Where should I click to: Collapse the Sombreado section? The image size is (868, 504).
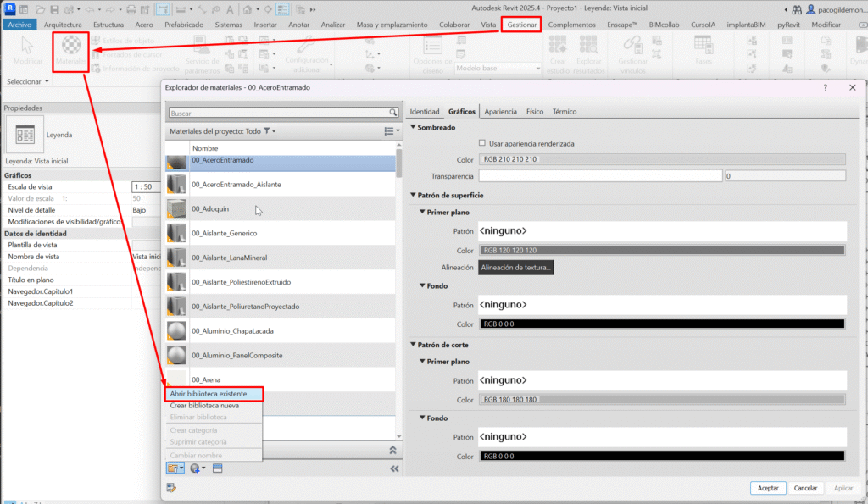click(x=413, y=127)
